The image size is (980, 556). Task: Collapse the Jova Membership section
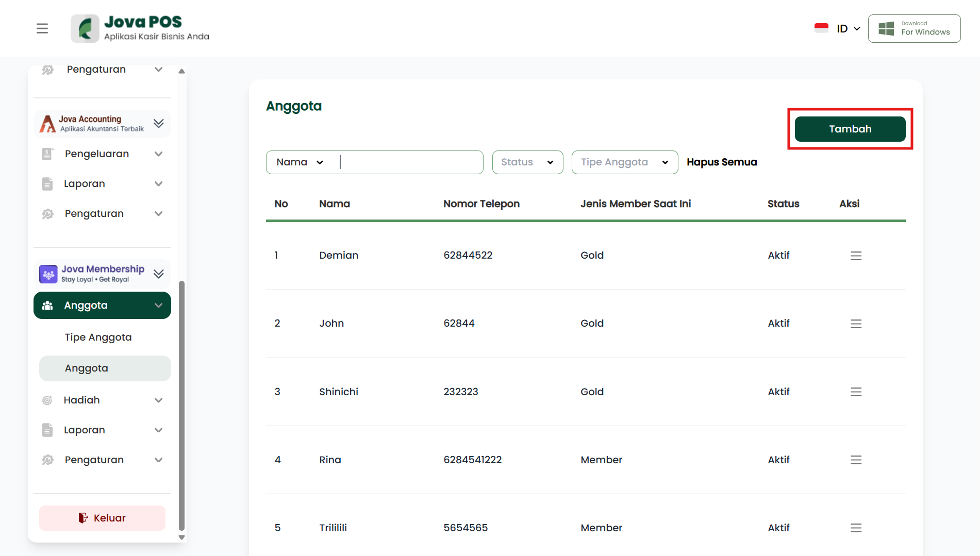pyautogui.click(x=158, y=274)
